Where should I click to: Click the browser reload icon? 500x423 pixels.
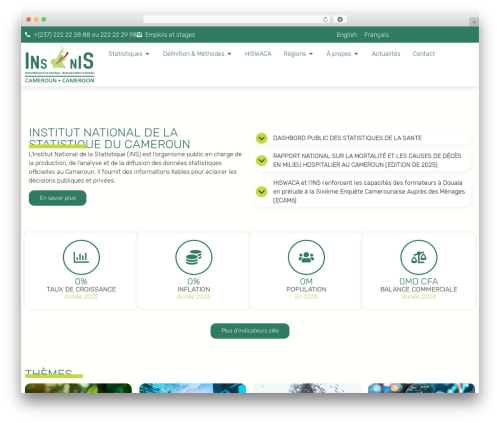[325, 20]
